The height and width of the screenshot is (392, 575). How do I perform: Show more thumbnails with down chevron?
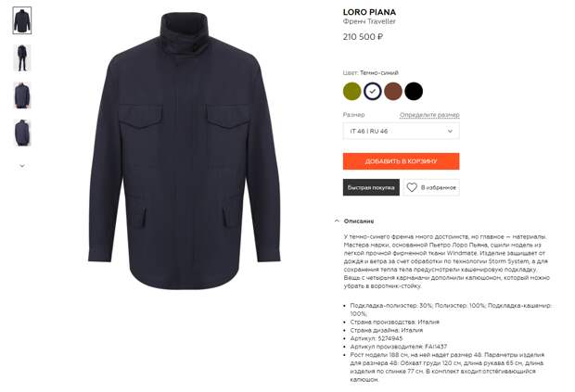tap(22, 166)
